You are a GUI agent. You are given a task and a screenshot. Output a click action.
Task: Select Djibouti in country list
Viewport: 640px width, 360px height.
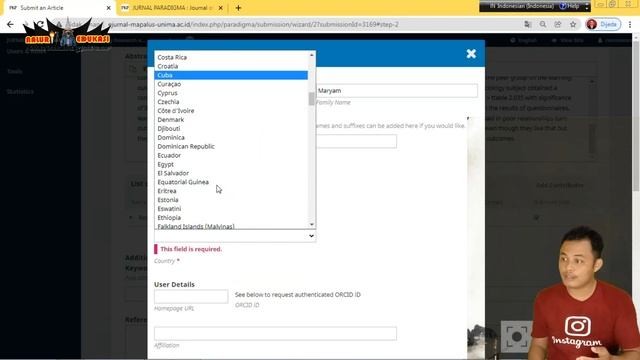point(231,129)
